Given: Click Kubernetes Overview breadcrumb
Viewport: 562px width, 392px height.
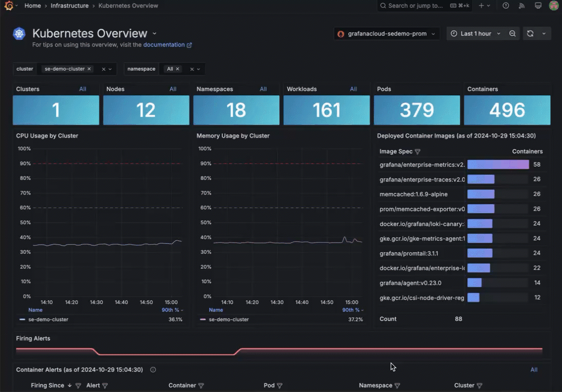Looking at the screenshot, I should pos(128,6).
